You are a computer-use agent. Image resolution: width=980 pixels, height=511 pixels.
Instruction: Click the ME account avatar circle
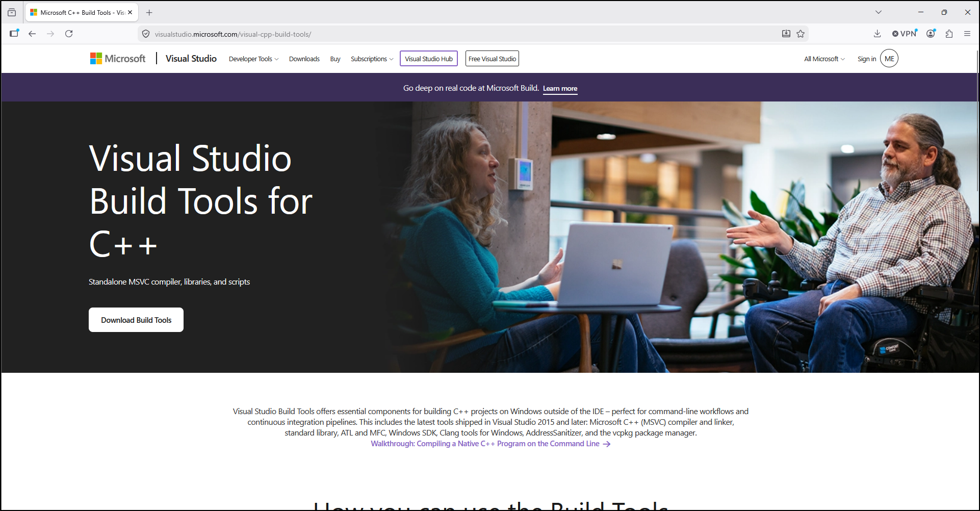click(889, 59)
